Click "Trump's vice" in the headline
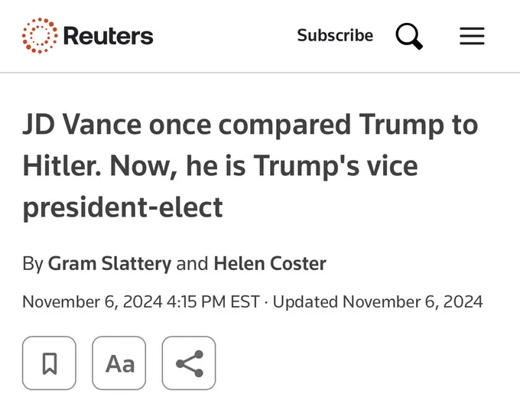This screenshot has width=520, height=420. (x=336, y=166)
